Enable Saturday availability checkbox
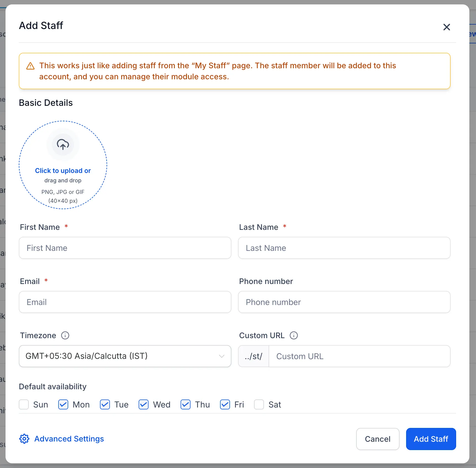 click(x=259, y=404)
